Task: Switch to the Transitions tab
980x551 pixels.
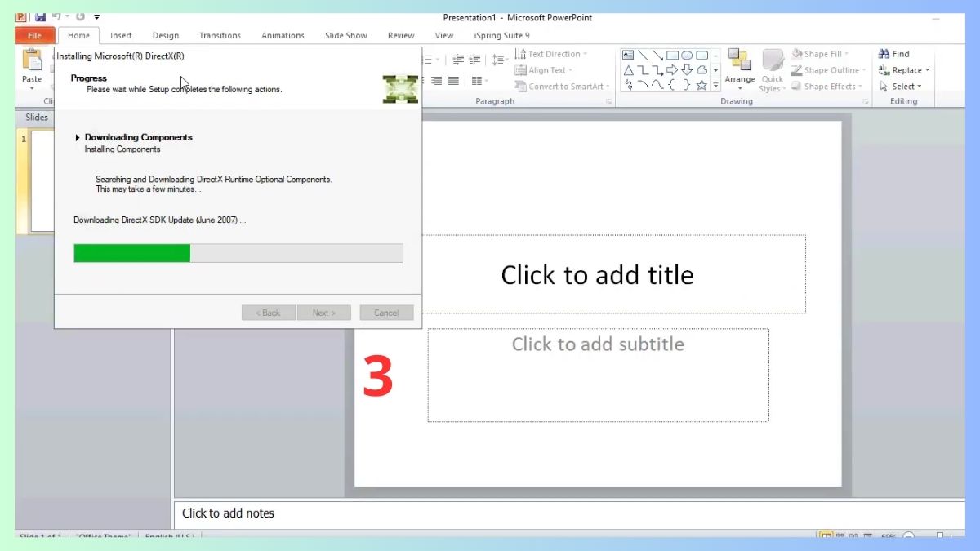Action: pos(220,36)
